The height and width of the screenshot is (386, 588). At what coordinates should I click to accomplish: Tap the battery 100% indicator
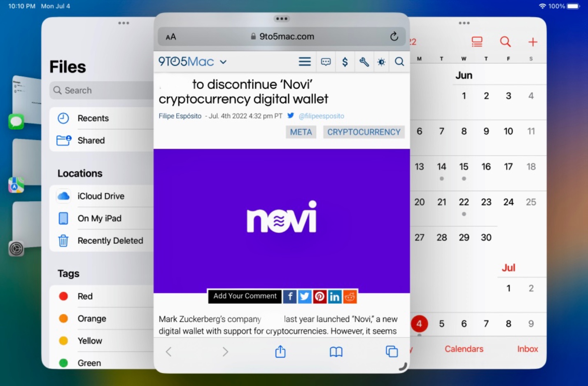[565, 6]
